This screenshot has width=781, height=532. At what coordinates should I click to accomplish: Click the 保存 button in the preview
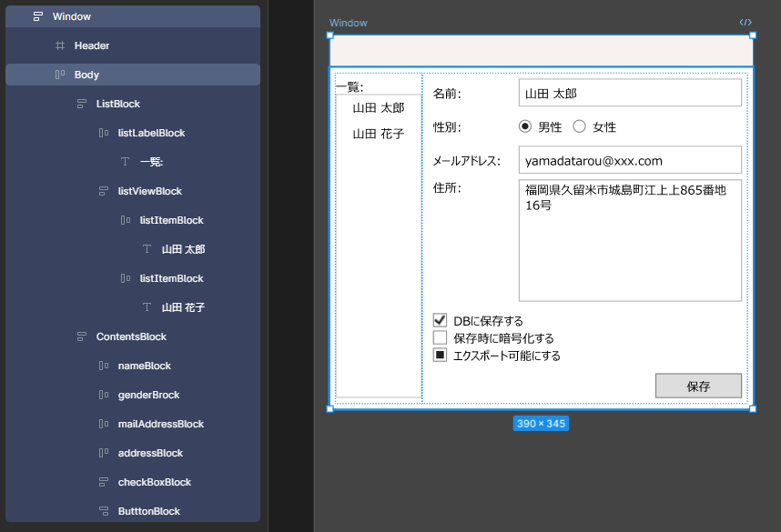(x=698, y=386)
